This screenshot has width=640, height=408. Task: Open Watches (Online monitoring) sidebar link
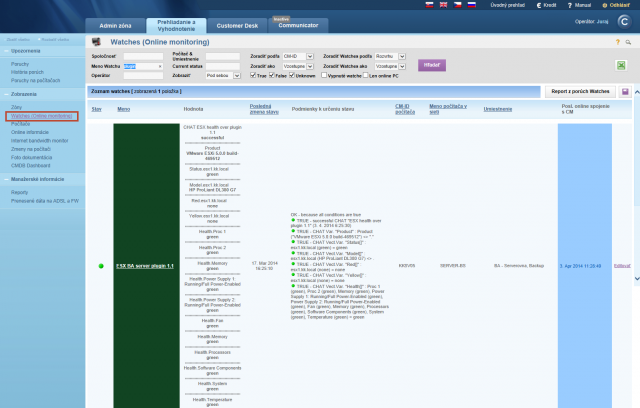(42, 116)
